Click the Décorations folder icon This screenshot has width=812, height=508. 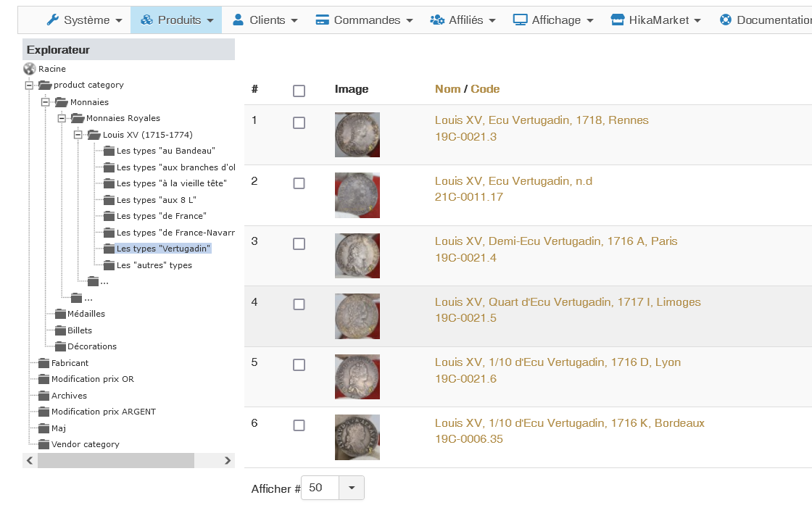[60, 346]
